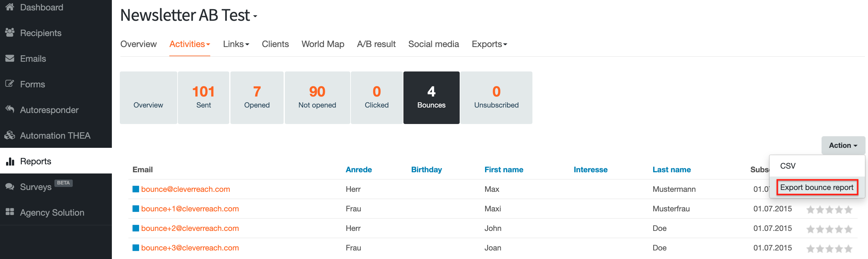Viewport: 868px width, 259px height.
Task: Click the Recipients people icon
Action: (10, 32)
